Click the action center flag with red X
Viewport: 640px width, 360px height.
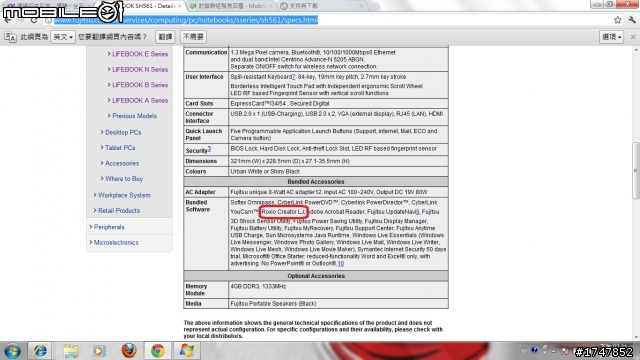point(565,351)
